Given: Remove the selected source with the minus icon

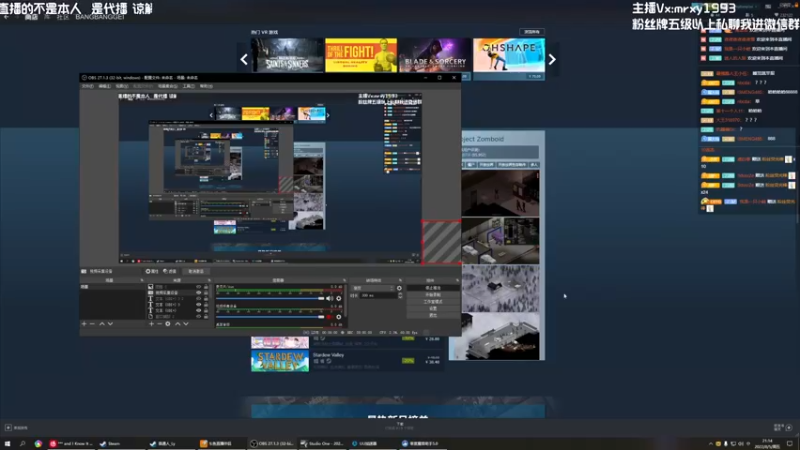Looking at the screenshot, I should coord(160,324).
